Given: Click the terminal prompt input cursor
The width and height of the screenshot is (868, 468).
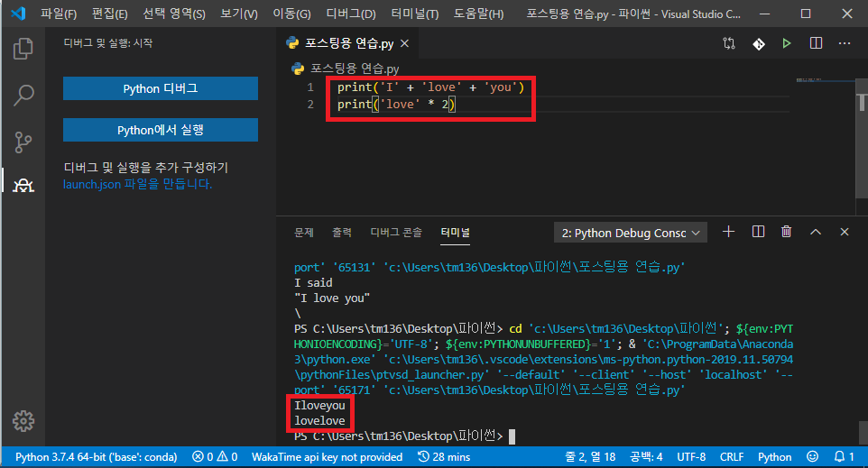Looking at the screenshot, I should [x=512, y=436].
